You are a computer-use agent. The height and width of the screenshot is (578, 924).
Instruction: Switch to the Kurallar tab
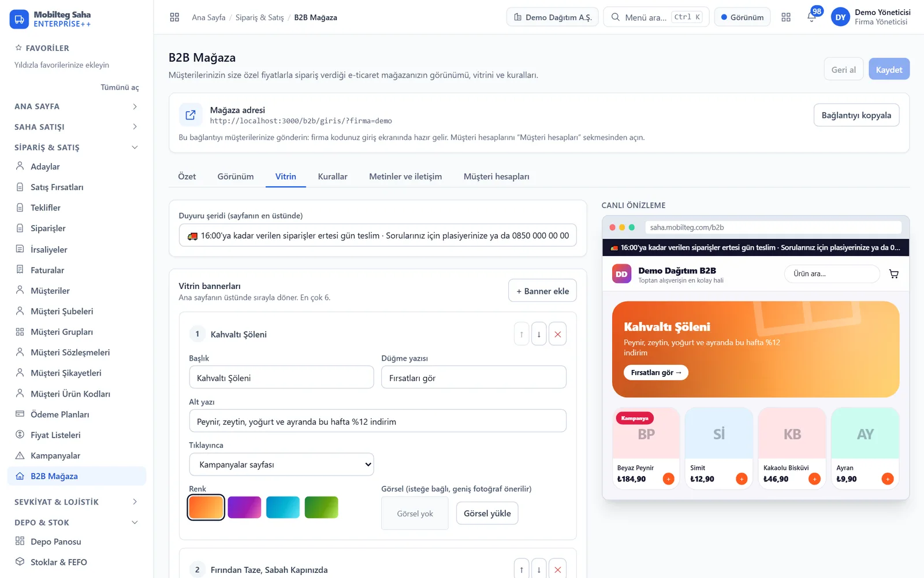pos(333,176)
